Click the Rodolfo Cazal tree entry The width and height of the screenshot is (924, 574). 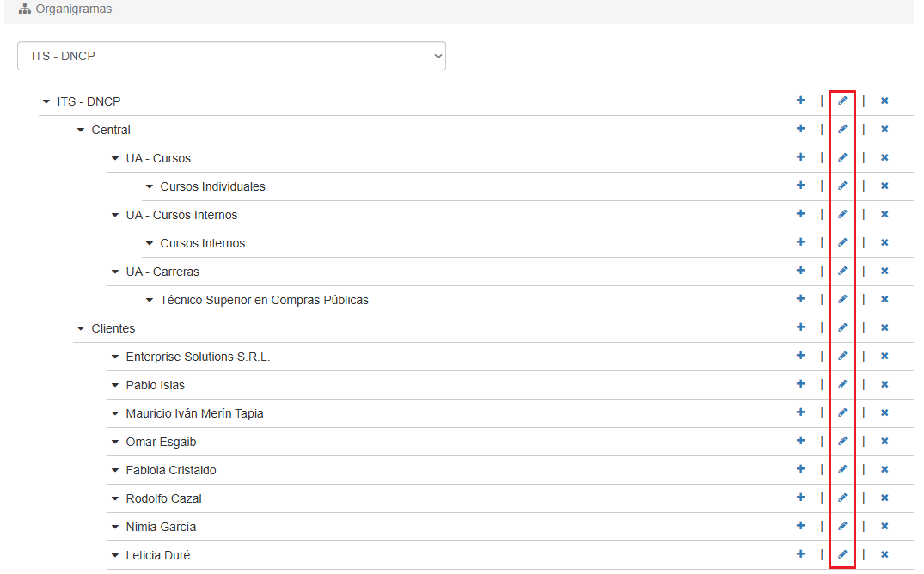pyautogui.click(x=163, y=498)
